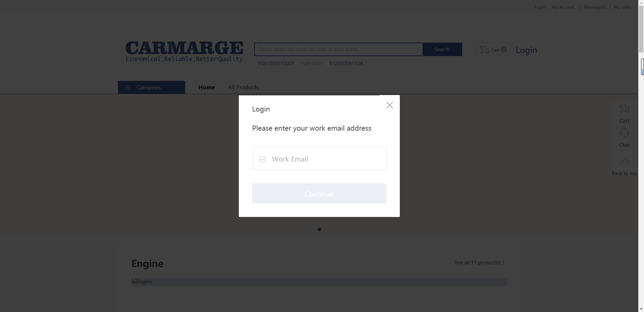The image size is (644, 312).
Task: Click the sidebar Cart label
Action: pyautogui.click(x=624, y=121)
